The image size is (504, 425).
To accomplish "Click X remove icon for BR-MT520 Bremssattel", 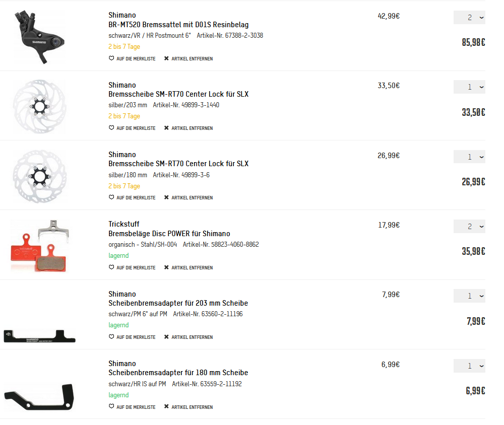I will (166, 58).
